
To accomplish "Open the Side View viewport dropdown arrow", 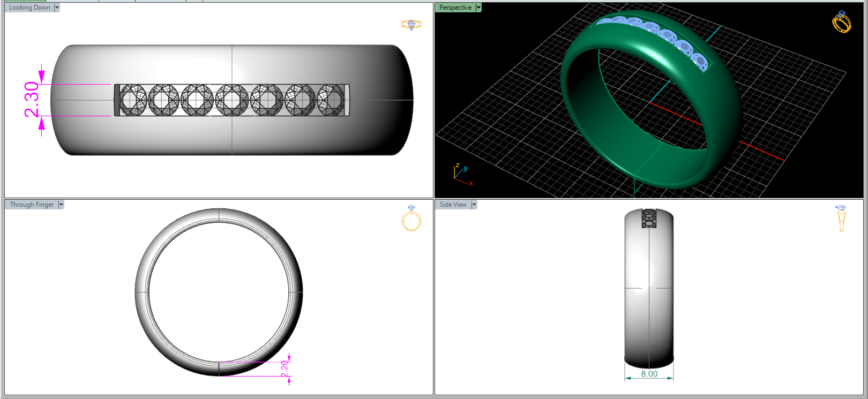I will click(474, 205).
